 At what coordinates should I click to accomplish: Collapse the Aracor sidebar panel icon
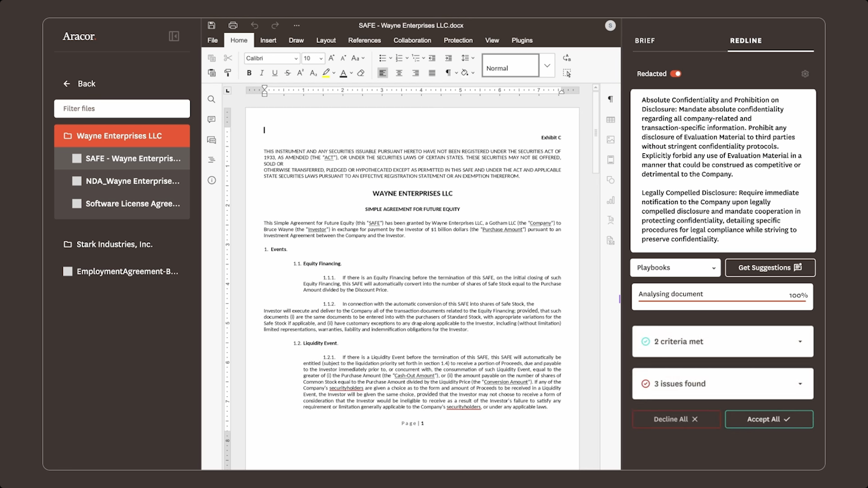(174, 36)
